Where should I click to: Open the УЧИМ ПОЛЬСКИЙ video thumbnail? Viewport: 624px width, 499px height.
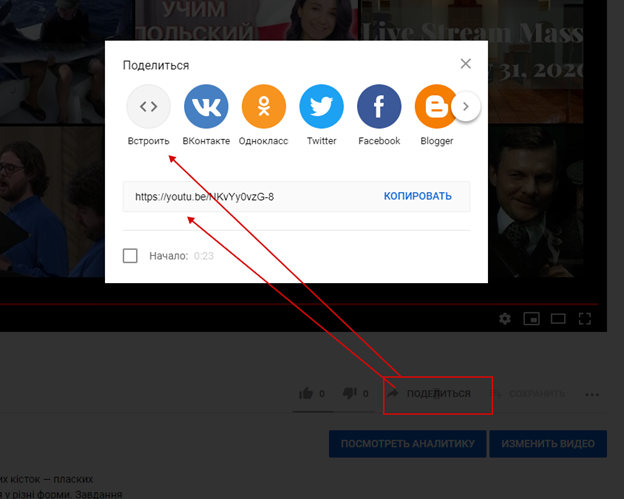(247, 20)
